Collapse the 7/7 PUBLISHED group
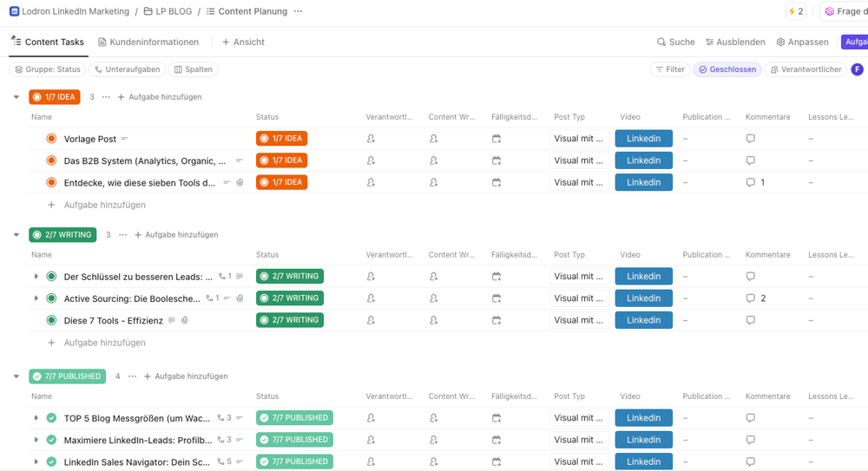 click(16, 376)
